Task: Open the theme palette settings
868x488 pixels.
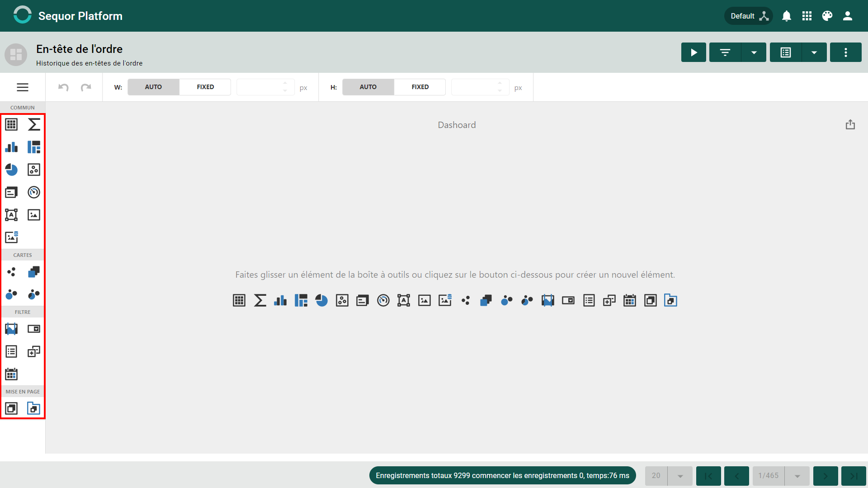Action: 827,16
